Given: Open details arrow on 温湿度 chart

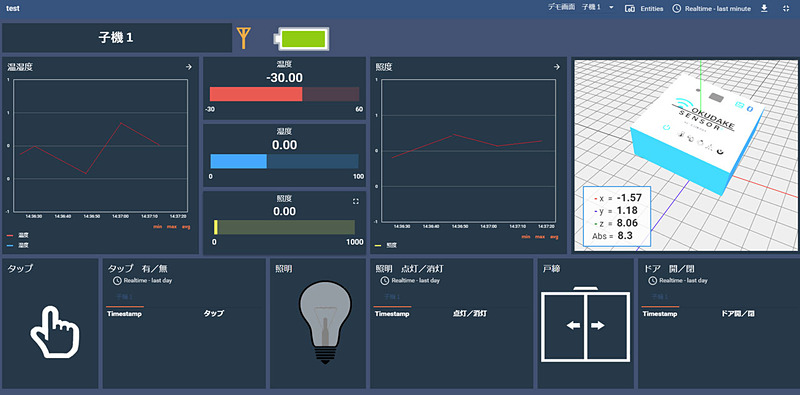Looking at the screenshot, I should tap(188, 67).
